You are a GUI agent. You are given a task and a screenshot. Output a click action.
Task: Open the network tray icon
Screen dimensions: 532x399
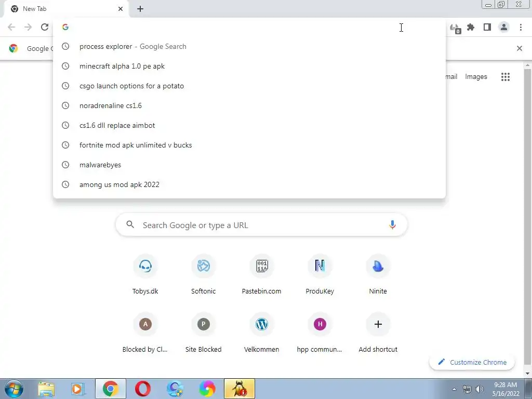tap(467, 389)
